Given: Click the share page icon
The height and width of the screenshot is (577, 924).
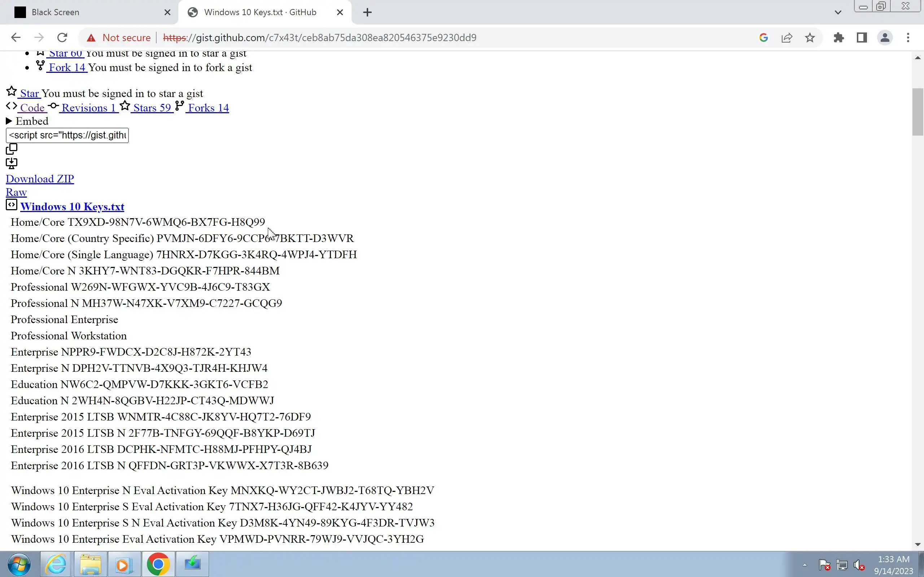Looking at the screenshot, I should (787, 38).
